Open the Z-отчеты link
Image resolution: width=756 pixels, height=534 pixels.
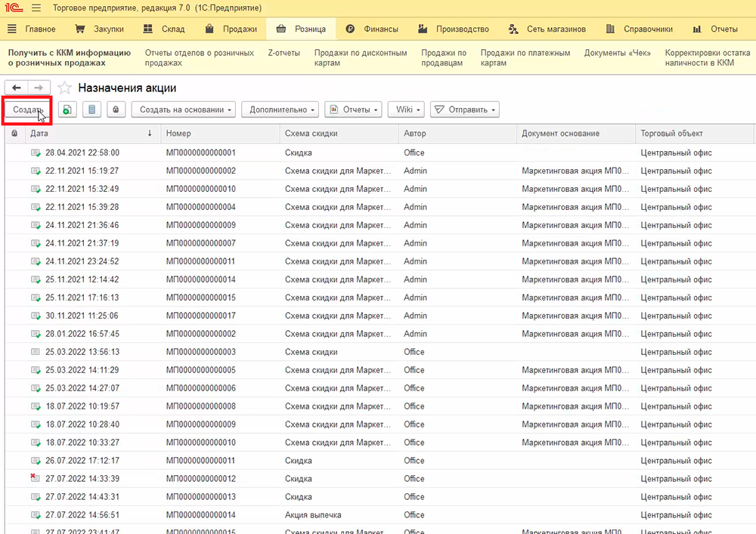[283, 53]
